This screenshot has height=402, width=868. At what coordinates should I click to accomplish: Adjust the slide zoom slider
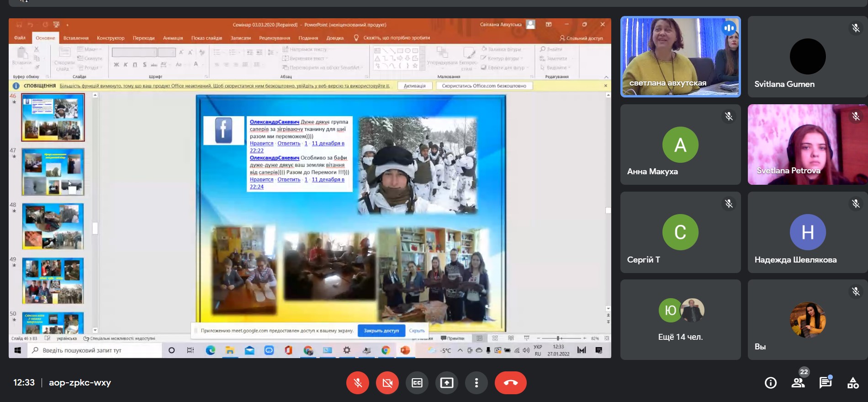pyautogui.click(x=558, y=338)
